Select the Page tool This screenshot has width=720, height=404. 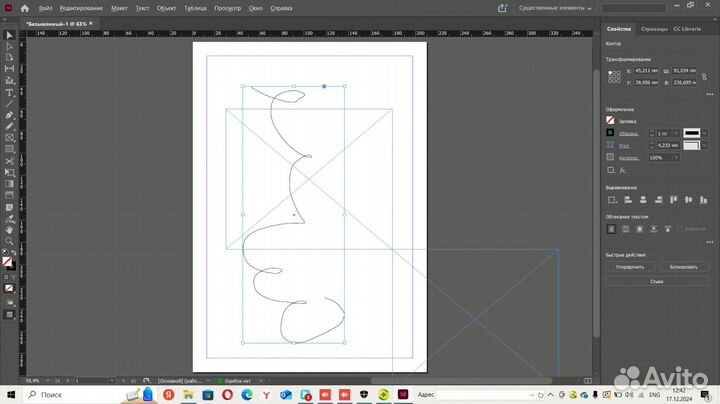pyautogui.click(x=9, y=57)
